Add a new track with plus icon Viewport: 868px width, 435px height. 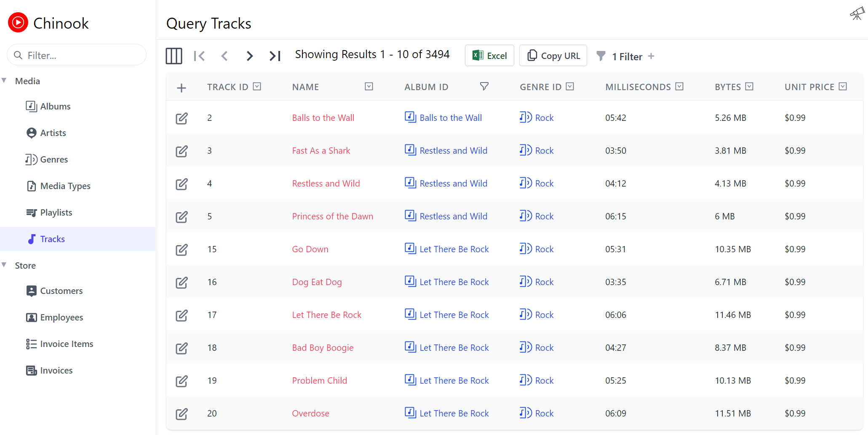point(182,88)
